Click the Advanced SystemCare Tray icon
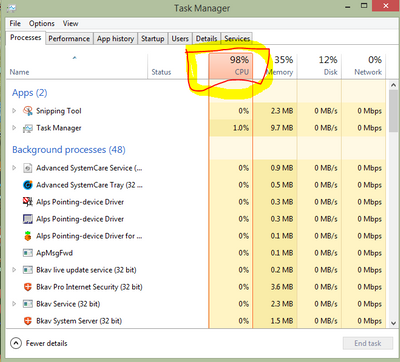 pos(28,185)
